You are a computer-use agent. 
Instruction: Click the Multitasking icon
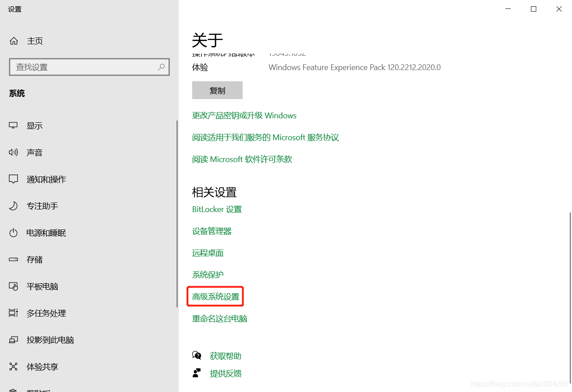[13, 313]
